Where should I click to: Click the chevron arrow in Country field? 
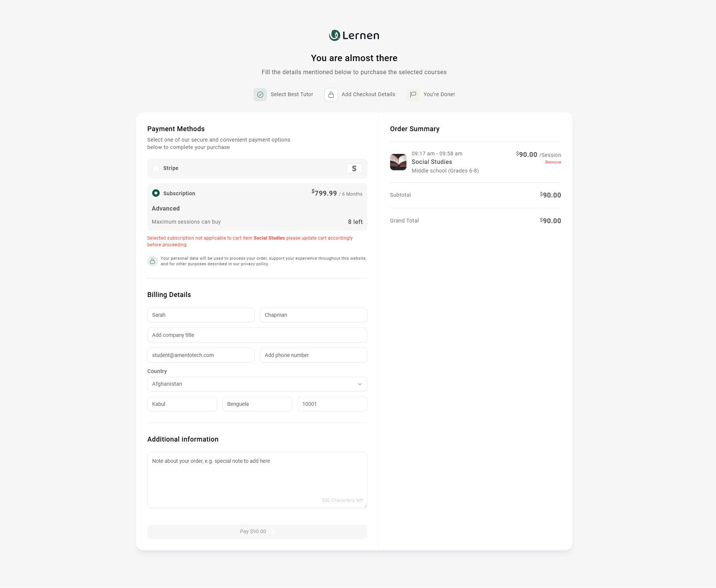(x=360, y=384)
